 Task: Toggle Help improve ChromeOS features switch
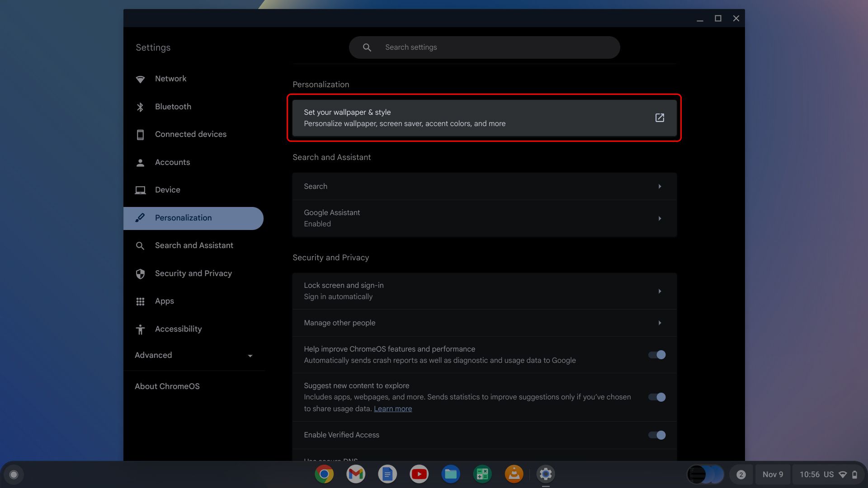click(x=656, y=355)
